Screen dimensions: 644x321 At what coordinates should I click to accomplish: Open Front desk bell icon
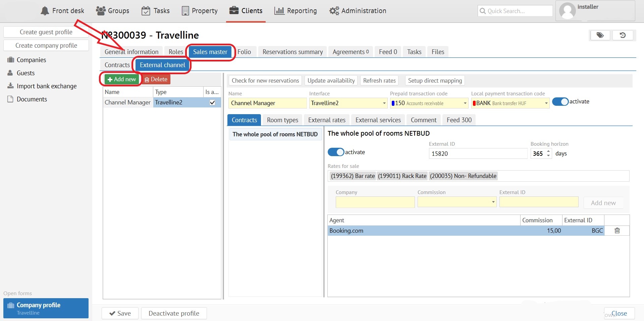45,11
